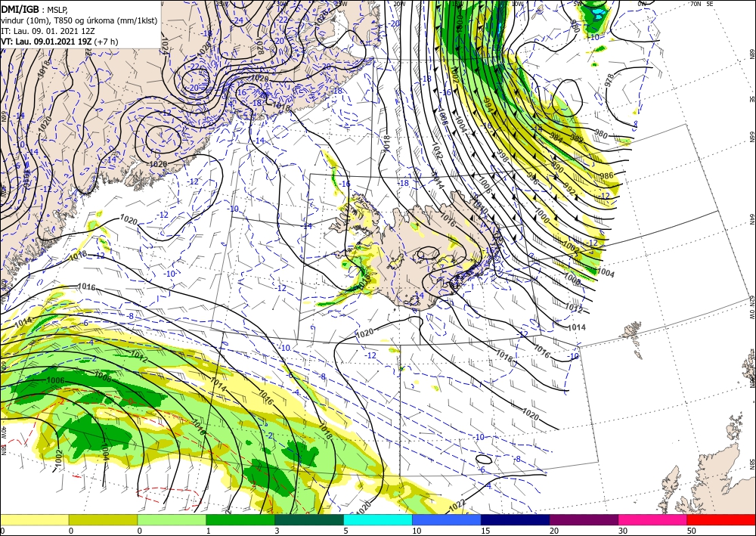Click the pale yellow precipitation legend swatch
Image resolution: width=756 pixels, height=536 pixels.
coord(34,519)
